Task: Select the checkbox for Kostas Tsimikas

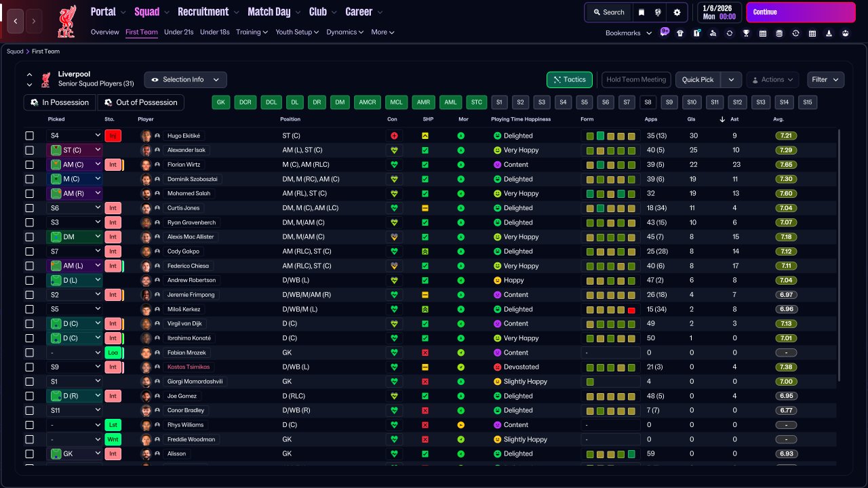Action: coord(29,367)
